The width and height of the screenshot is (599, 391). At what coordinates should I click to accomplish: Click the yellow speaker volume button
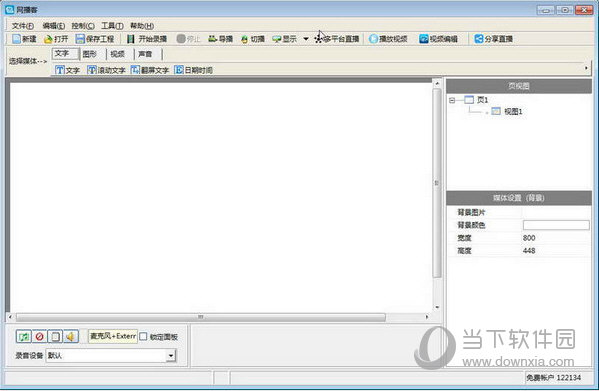[71, 336]
